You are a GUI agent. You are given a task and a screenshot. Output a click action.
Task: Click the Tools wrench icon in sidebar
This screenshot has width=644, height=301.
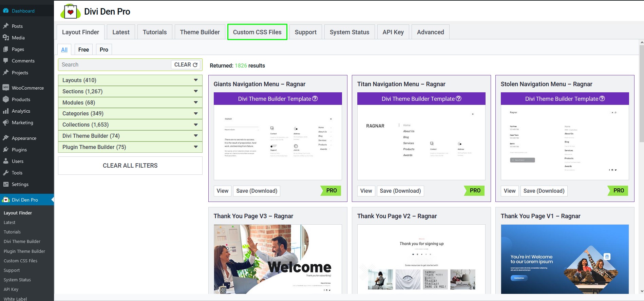(x=6, y=173)
